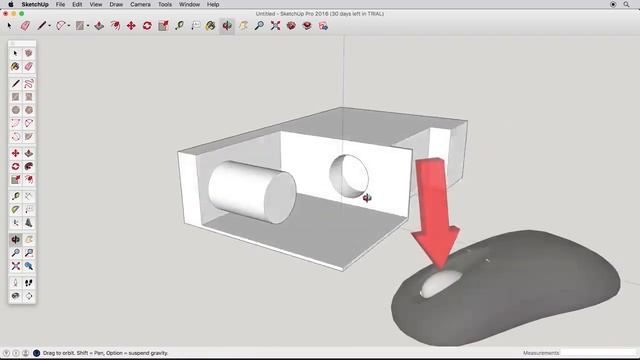Expand the Arc tool dropdown arrow

tap(69, 26)
